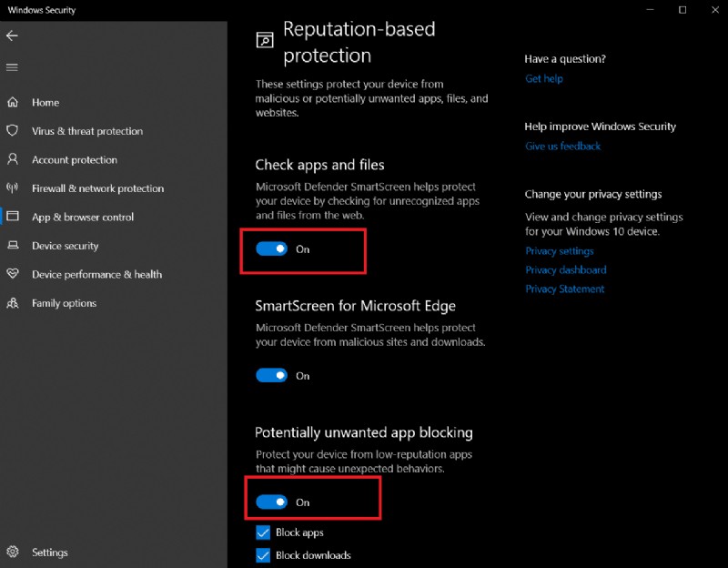Screen dimensions: 728x568
Task: Click the Device security laptop icon
Action: [x=13, y=246]
